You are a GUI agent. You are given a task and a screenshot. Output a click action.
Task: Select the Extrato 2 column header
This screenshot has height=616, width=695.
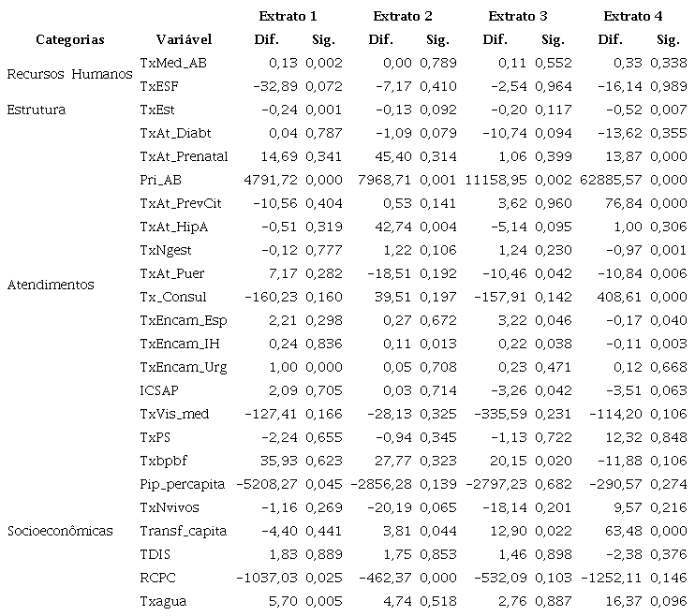point(403,16)
